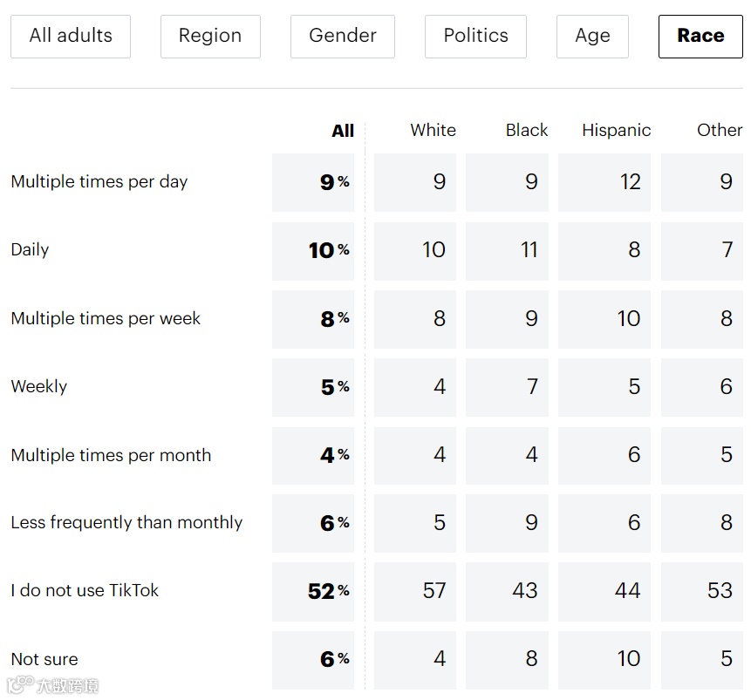Screen dimensions: 751x700
Task: Click the active Race tab
Action: coord(700,36)
